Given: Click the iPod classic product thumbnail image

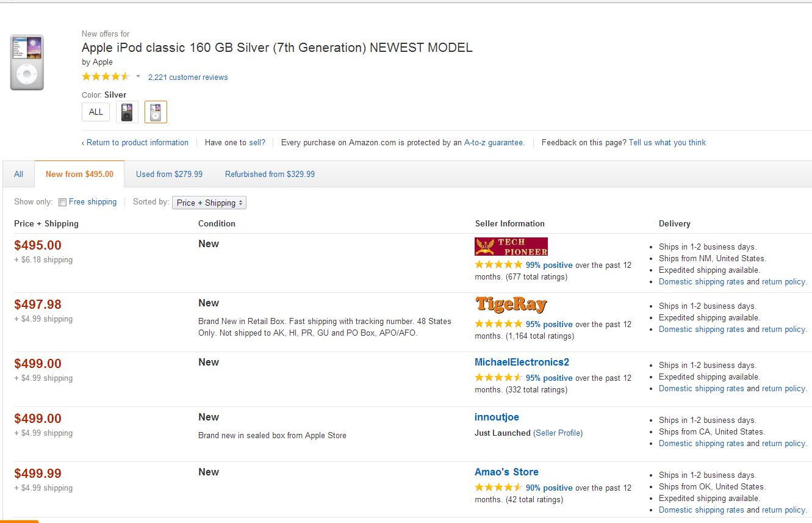Looking at the screenshot, I should [x=27, y=62].
